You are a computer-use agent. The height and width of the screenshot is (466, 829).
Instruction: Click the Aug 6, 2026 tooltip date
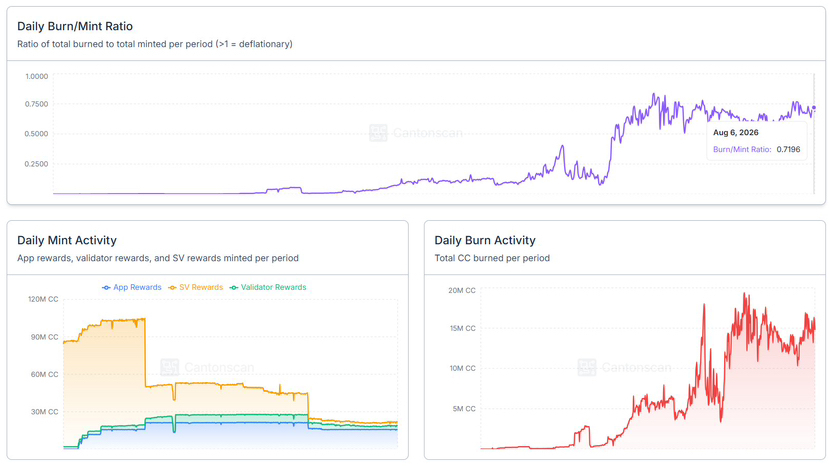(x=735, y=132)
